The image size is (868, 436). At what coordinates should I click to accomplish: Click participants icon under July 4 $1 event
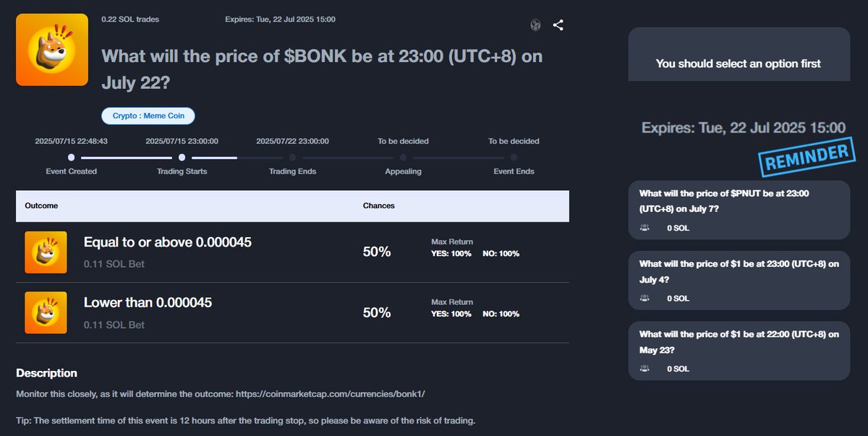[644, 298]
